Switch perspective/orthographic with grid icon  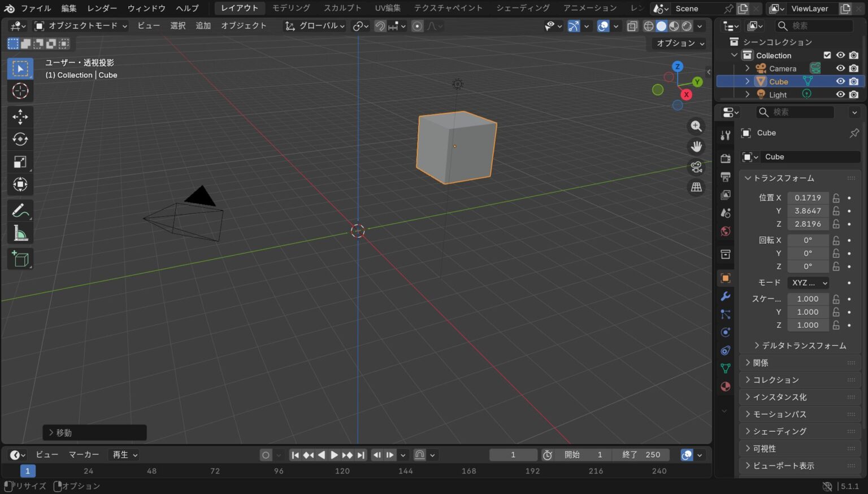[x=696, y=187]
